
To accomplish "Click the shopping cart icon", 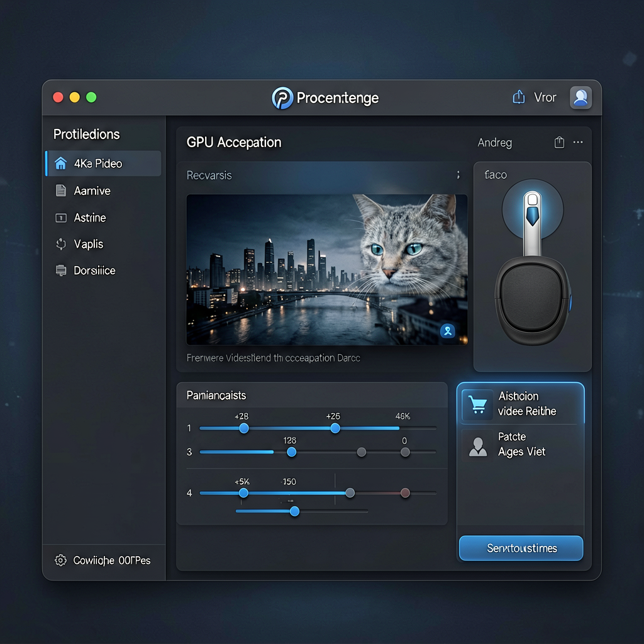I will pos(477,404).
